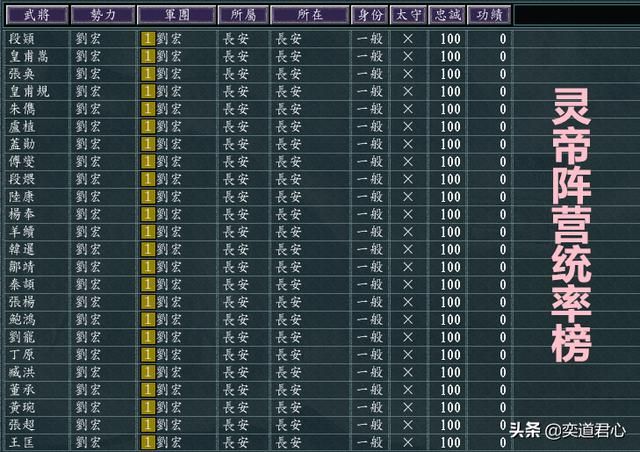
Task: Click legion 1 badge in 盧植 row
Action: tap(148, 127)
